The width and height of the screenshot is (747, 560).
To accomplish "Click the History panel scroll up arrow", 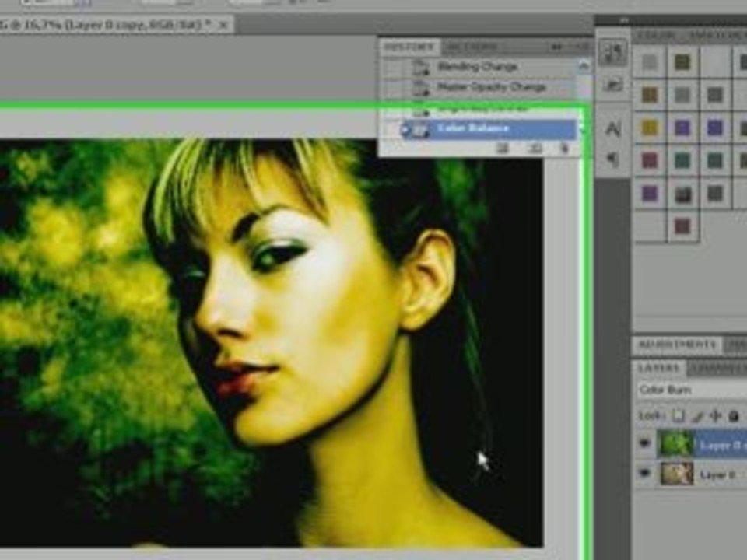I will click(x=583, y=65).
